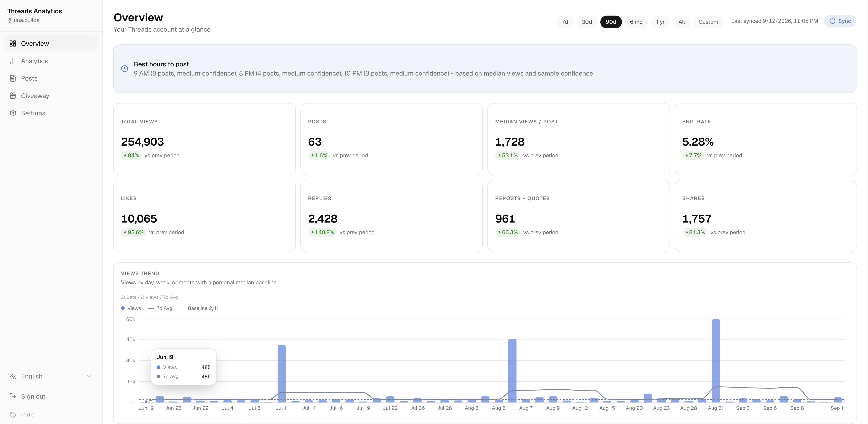Click the Analytics bar chart icon
Image resolution: width=868 pixels, height=424 pixels.
click(x=13, y=61)
